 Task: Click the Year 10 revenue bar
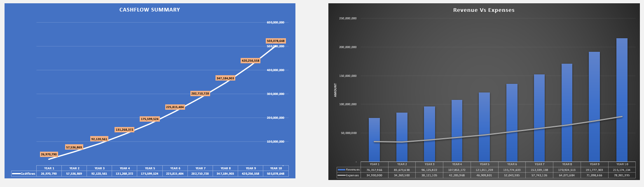tap(622, 99)
